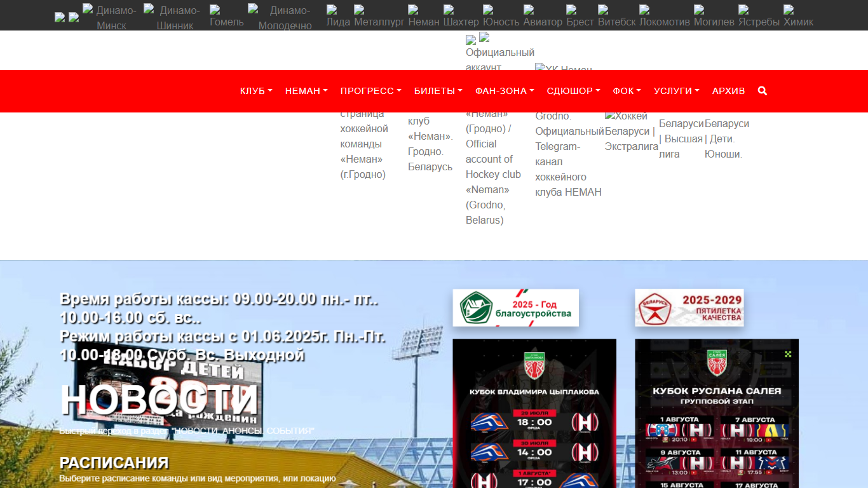The width and height of the screenshot is (868, 488).
Task: Open Могилев team link
Action: (714, 17)
